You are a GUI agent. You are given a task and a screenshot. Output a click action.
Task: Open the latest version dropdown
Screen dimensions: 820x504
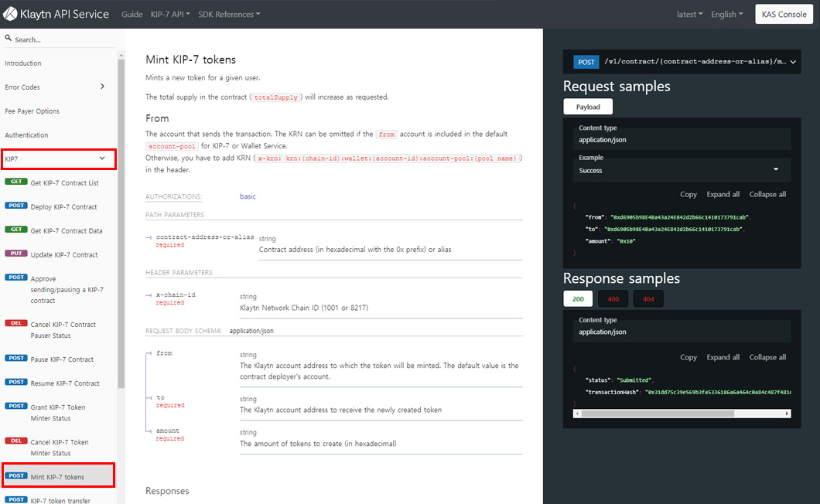[x=689, y=14]
